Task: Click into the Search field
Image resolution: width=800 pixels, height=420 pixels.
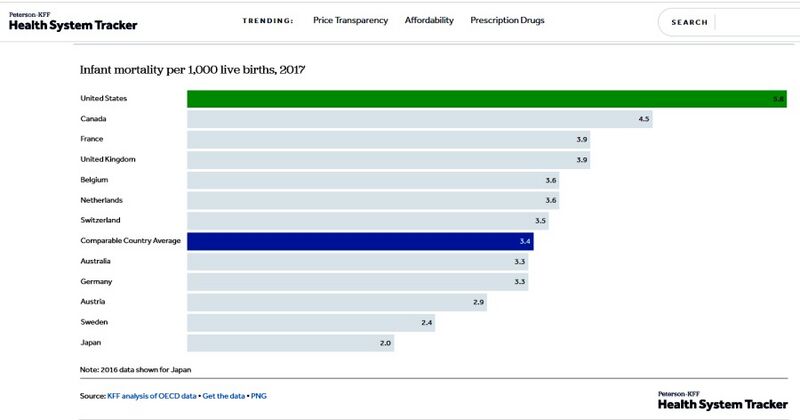Action: pos(740,22)
